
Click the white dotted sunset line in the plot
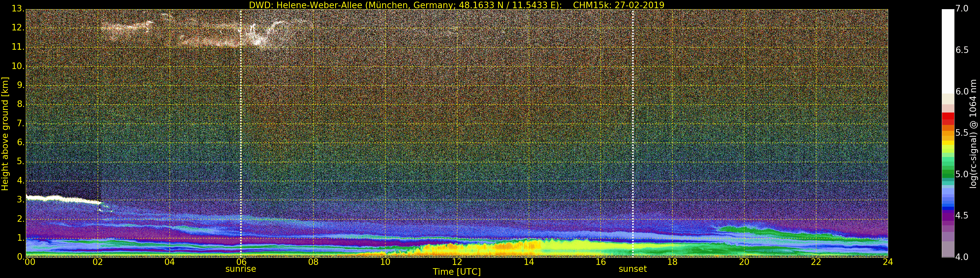click(x=633, y=133)
